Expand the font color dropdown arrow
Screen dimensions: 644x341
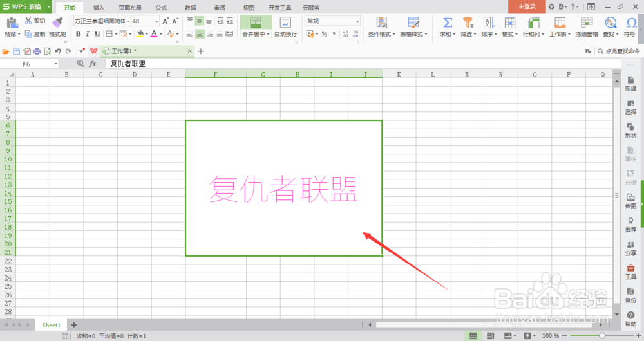point(160,34)
